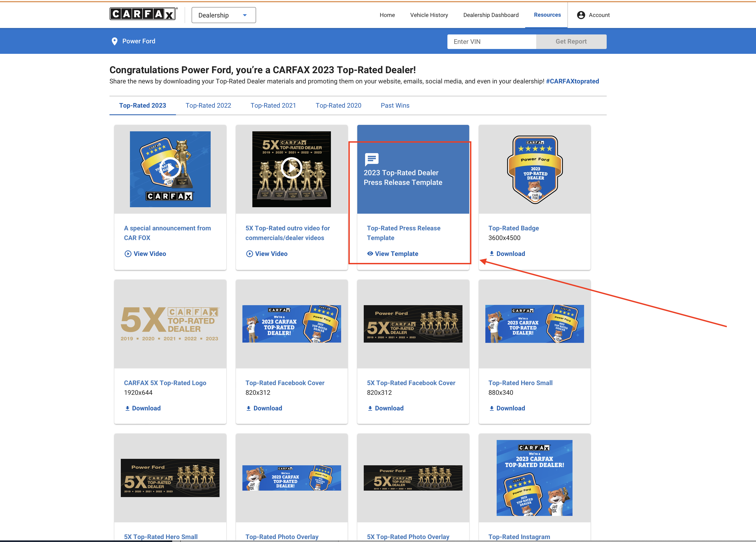Click the download icon under Top-Rated Badge
756x542 pixels.
click(491, 254)
